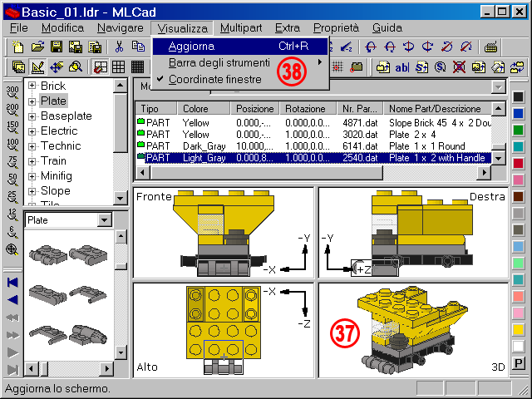Move part along -Z axis arrow icon

[x=346, y=47]
